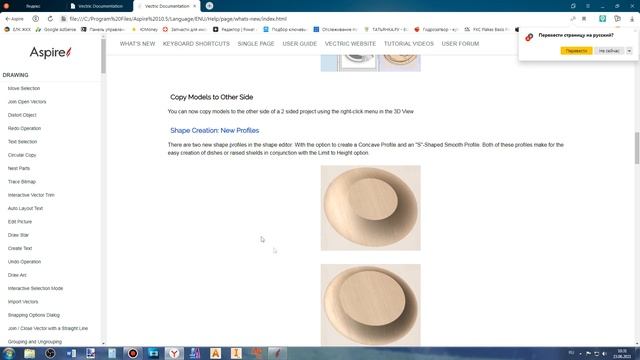Open the ЮMoney bookmark
640x360 pixels.
145,29
